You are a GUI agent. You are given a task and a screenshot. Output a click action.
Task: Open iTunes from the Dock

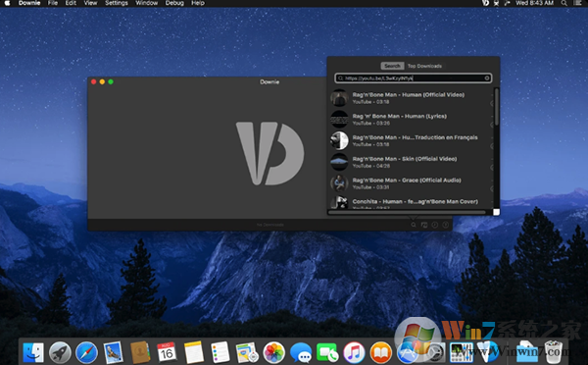(x=354, y=352)
